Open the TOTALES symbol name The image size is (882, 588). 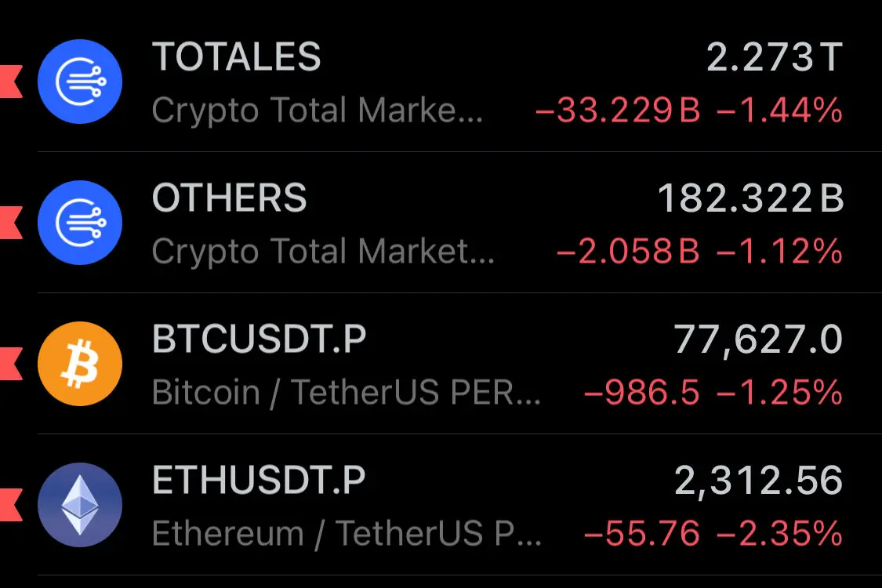click(236, 56)
